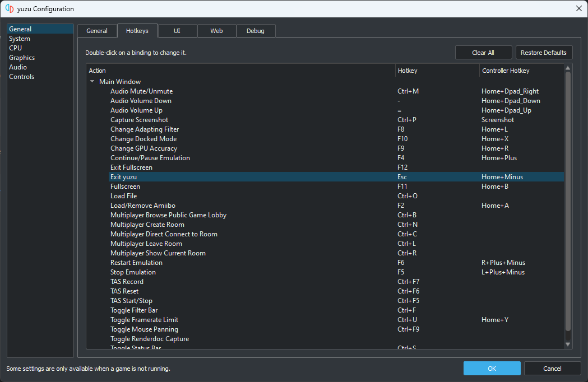588x382 pixels.
Task: Select General in the left category list
Action: (x=40, y=29)
